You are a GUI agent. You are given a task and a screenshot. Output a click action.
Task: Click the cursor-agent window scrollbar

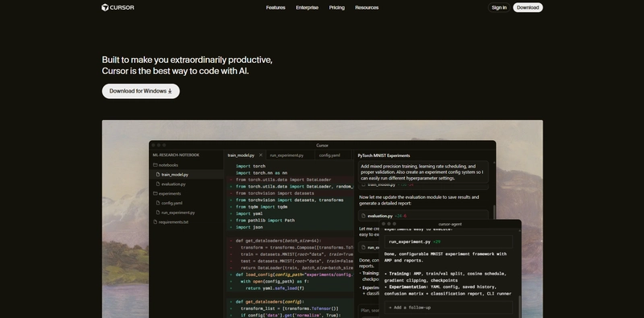coord(519,307)
